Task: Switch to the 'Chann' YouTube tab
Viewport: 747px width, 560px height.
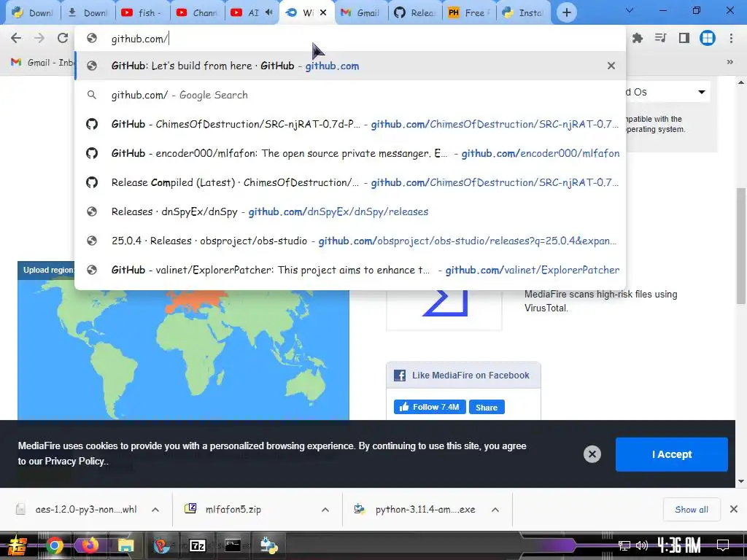Action: (198, 13)
